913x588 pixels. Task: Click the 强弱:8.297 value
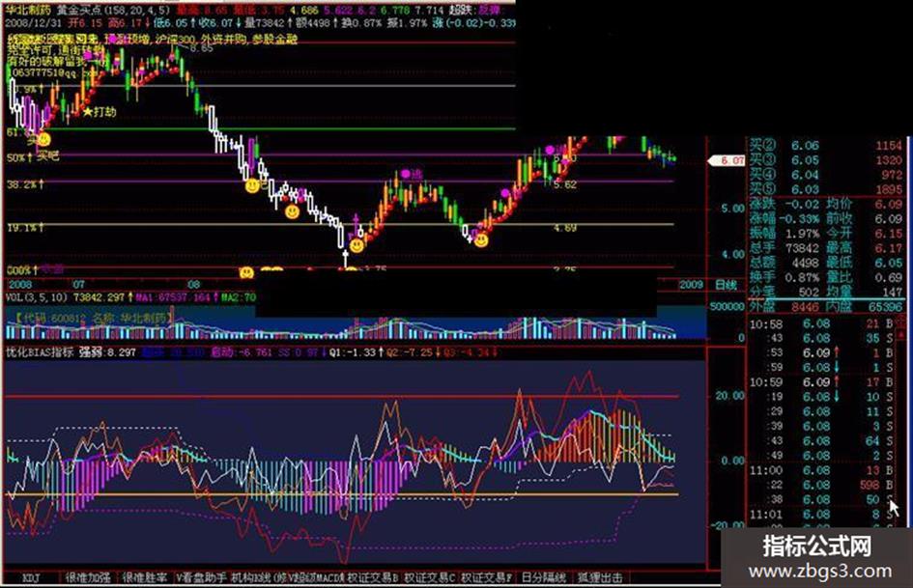(107, 351)
